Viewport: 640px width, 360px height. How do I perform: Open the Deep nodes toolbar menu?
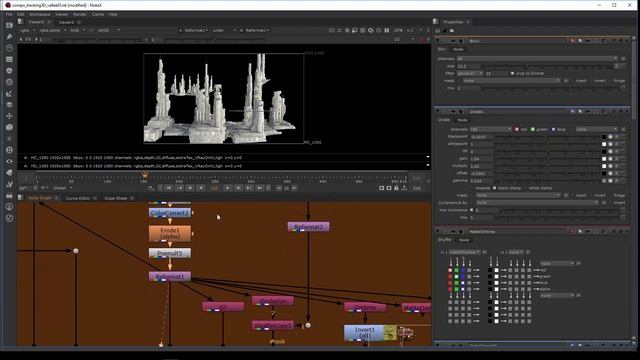pyautogui.click(x=9, y=150)
